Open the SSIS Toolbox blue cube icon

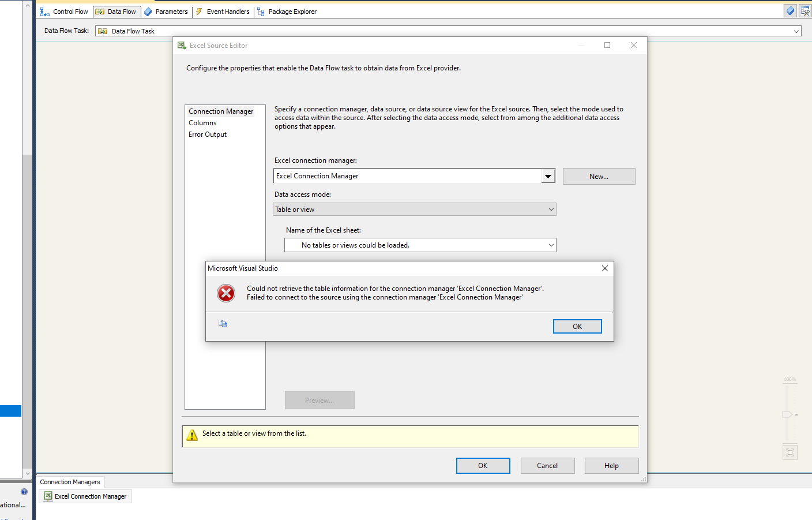790,10
